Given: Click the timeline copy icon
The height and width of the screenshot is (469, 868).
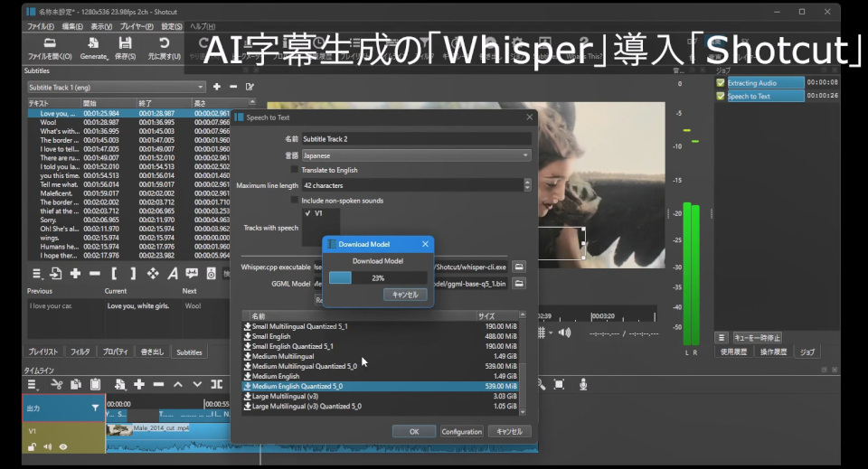Looking at the screenshot, I should [x=76, y=384].
